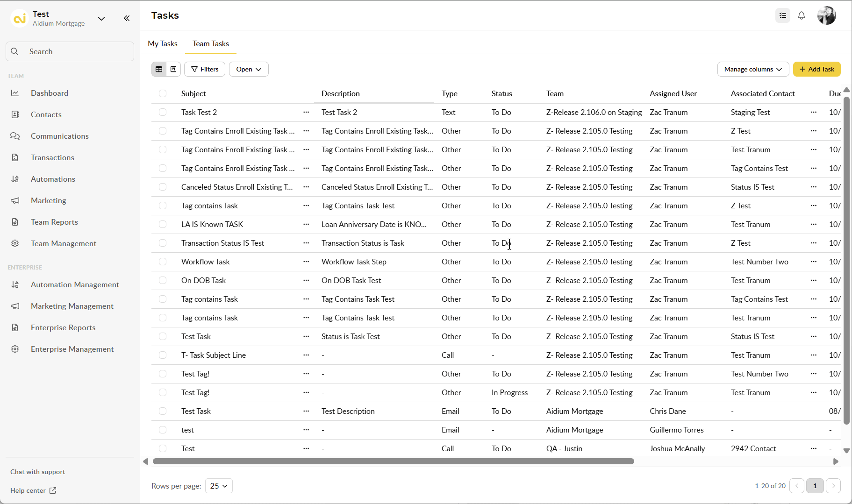The image size is (852, 504).
Task: Open options menu for Workflow Task subject
Action: (306, 262)
